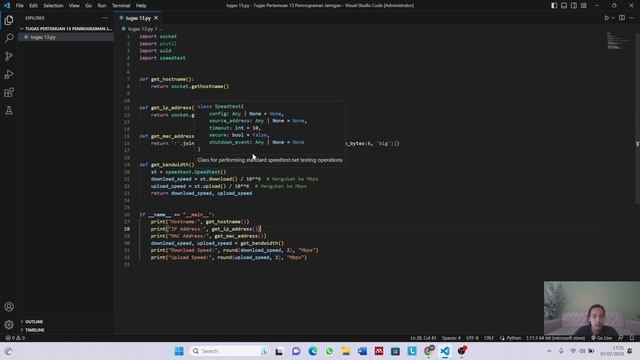This screenshot has height=360, width=640.
Task: Open the Go menu
Action: (89, 6)
